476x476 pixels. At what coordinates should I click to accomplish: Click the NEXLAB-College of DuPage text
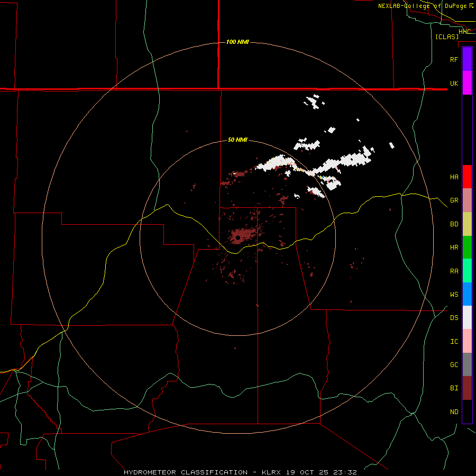tap(422, 6)
